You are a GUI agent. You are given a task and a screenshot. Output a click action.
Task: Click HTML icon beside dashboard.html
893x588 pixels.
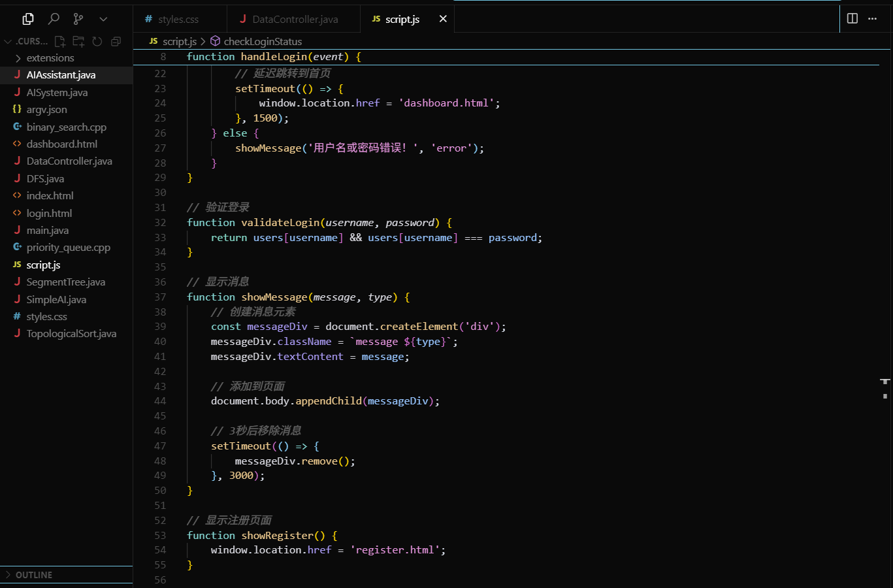(x=17, y=144)
